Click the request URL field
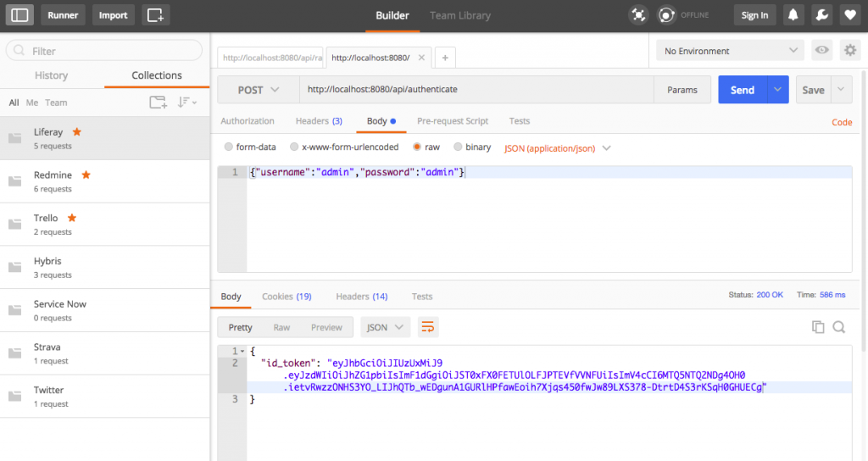The width and height of the screenshot is (868, 461). click(x=475, y=90)
